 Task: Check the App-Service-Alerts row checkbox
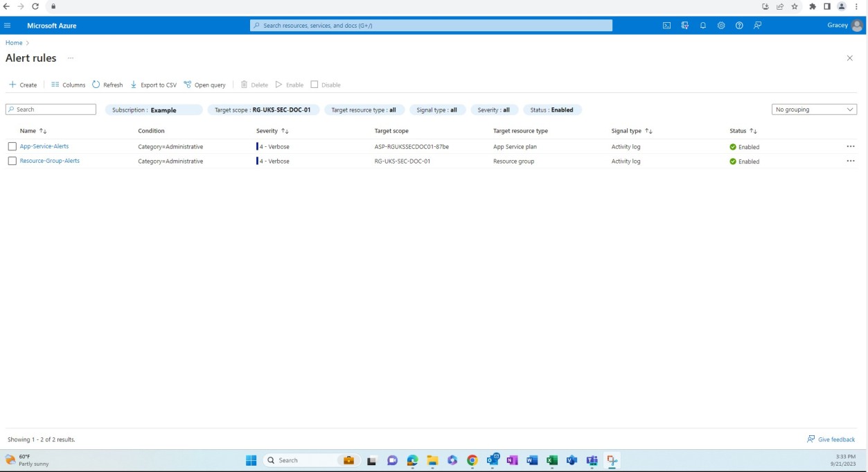tap(12, 146)
